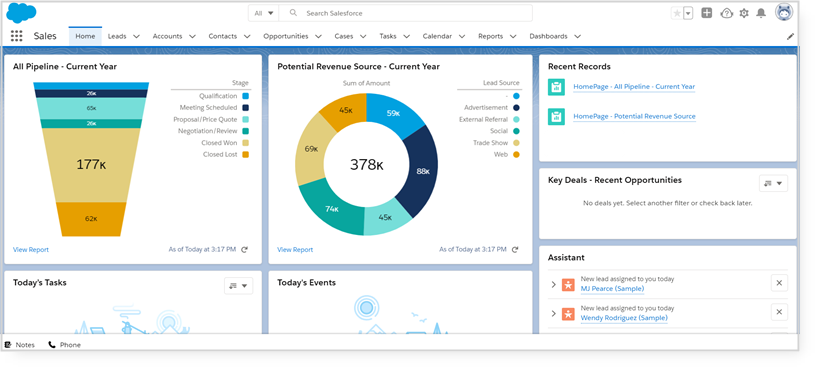
Task: Expand the Wendy Rodriguez assistant item
Action: point(554,313)
